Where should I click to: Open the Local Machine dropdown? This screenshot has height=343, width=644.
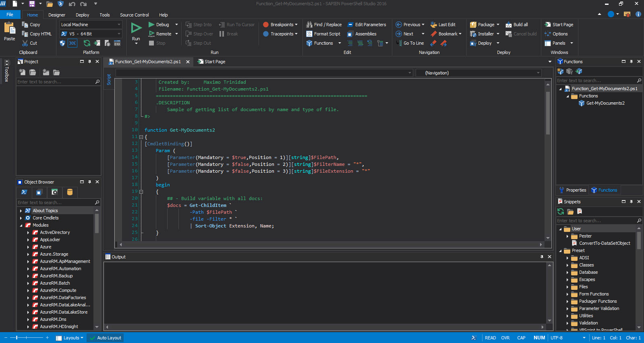pyautogui.click(x=91, y=25)
